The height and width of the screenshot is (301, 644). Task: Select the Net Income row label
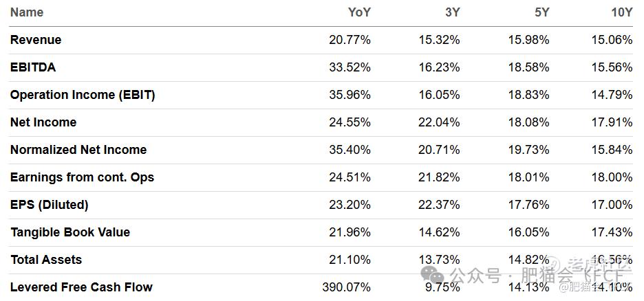[x=43, y=122]
